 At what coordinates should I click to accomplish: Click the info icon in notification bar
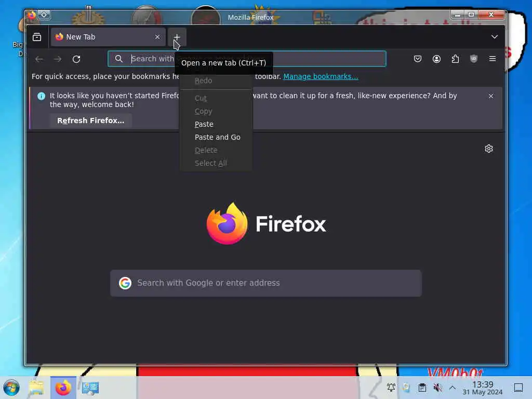[41, 96]
